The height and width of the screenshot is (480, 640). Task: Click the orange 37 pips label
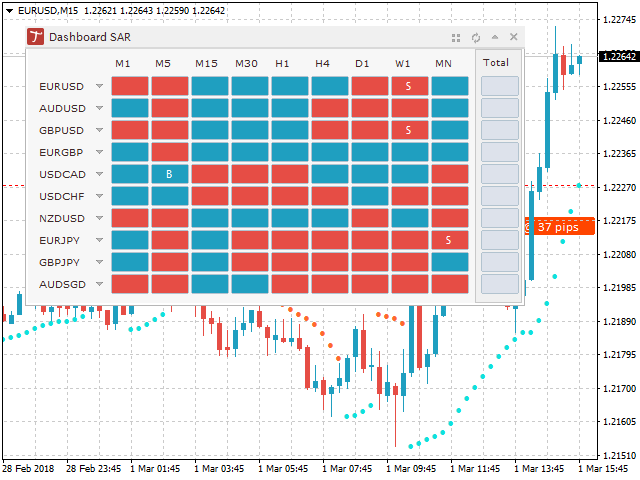pyautogui.click(x=560, y=227)
